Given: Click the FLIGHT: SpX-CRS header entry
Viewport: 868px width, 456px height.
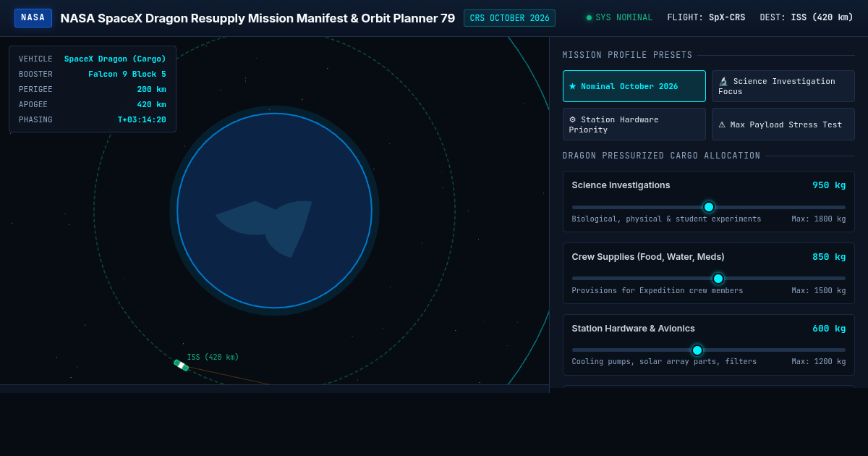Looking at the screenshot, I should pyautogui.click(x=706, y=18).
